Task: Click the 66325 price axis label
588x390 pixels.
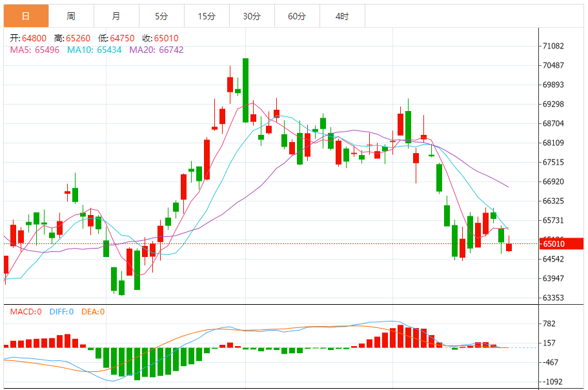Action: [x=554, y=201]
